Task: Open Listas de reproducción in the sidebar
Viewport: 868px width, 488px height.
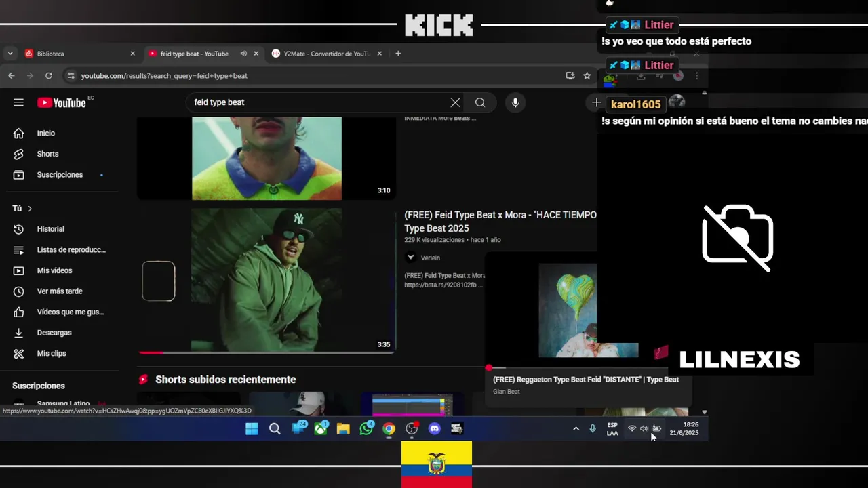Action: point(71,250)
